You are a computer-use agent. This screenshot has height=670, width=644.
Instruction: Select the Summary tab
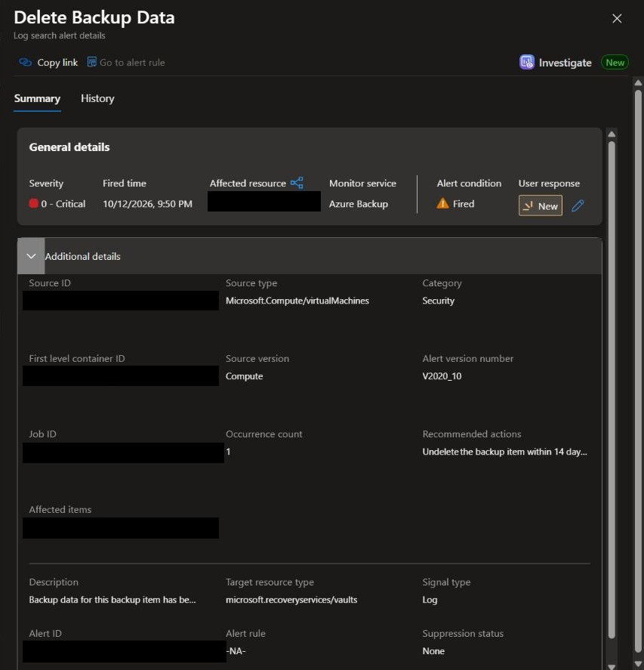click(x=37, y=98)
